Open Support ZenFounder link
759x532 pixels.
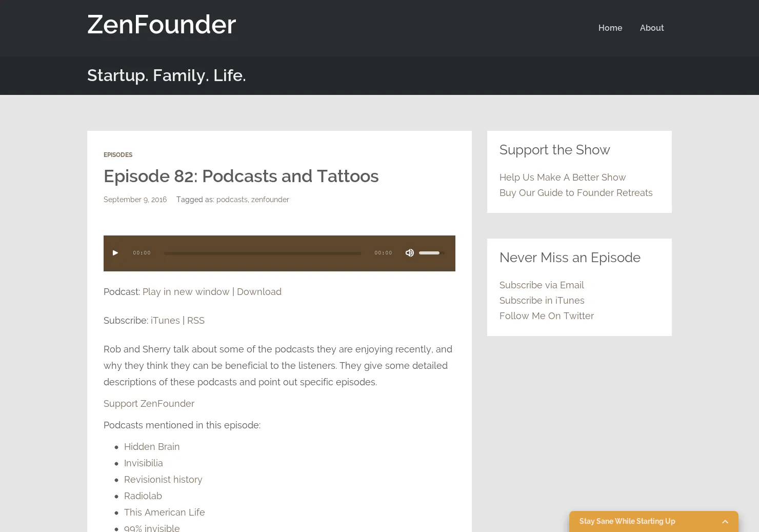149,404
